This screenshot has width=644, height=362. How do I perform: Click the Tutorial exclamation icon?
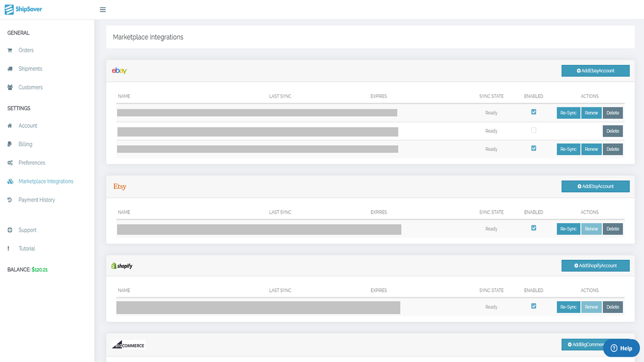point(9,249)
